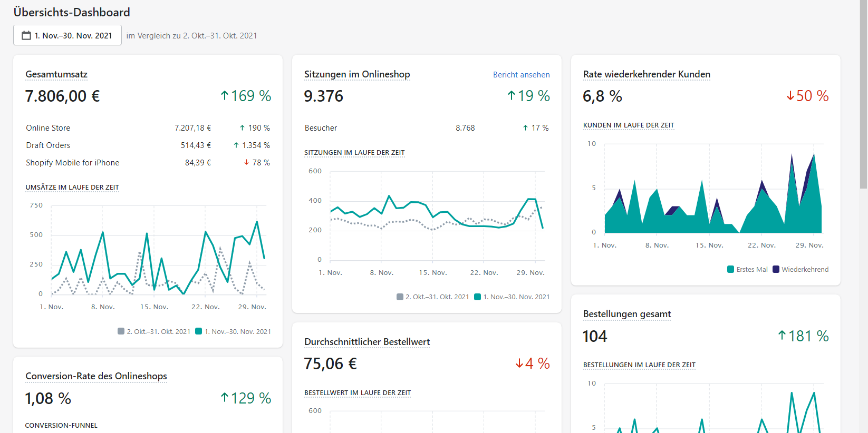The width and height of the screenshot is (868, 433).
Task: Click the Online Store sales row label
Action: [48, 128]
